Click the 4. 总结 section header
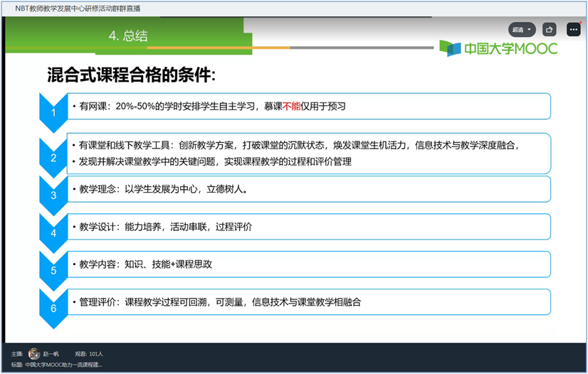 pyautogui.click(x=128, y=36)
